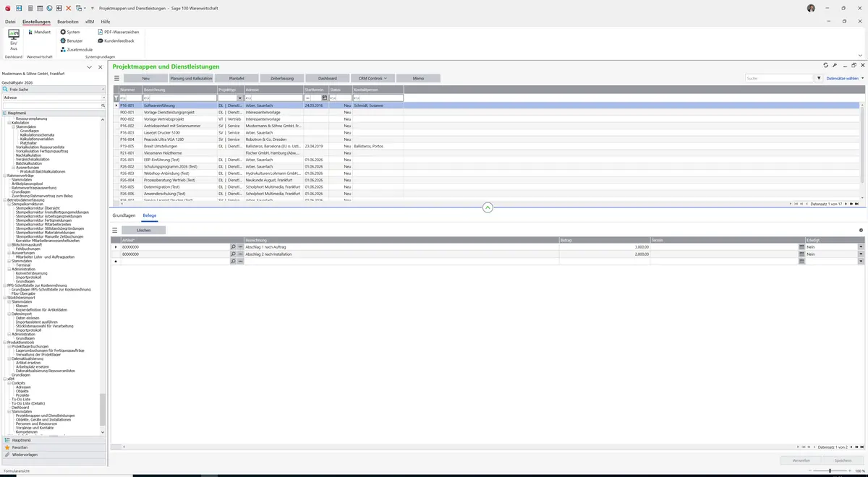This screenshot has width=868, height=477.
Task: Open Erledigt dropdown for Abschlag 2
Action: click(x=861, y=254)
